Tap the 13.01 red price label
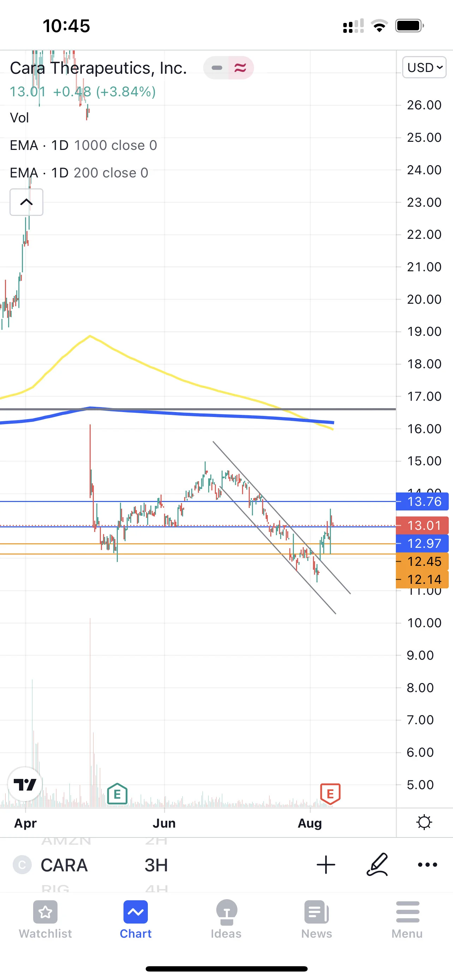Image resolution: width=453 pixels, height=980 pixels. tap(422, 525)
